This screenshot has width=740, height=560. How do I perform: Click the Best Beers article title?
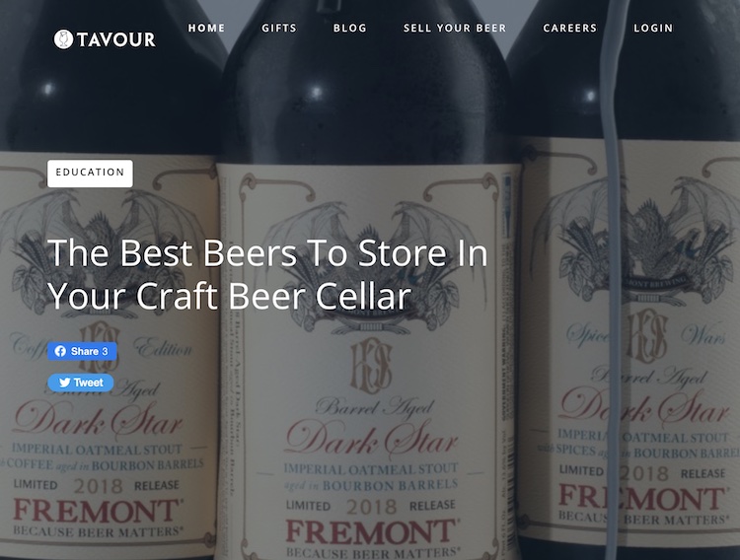pyautogui.click(x=267, y=274)
